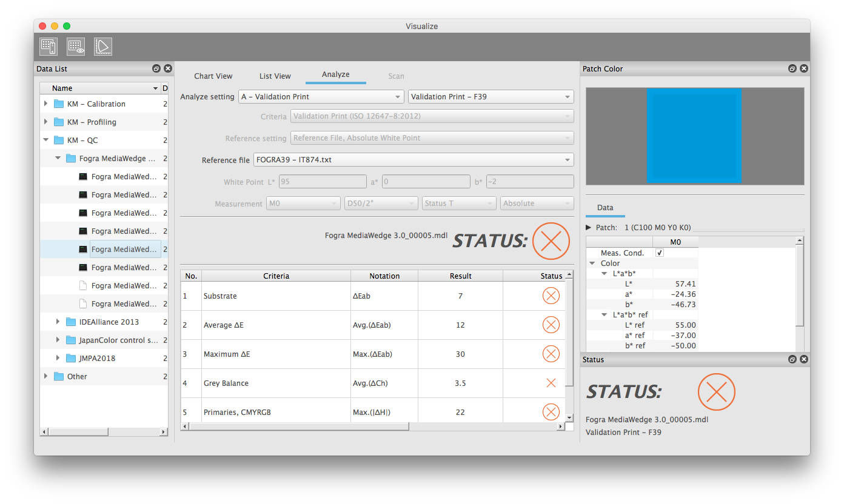The height and width of the screenshot is (504, 844).
Task: Collapse the KM – QC folder
Action: point(46,141)
